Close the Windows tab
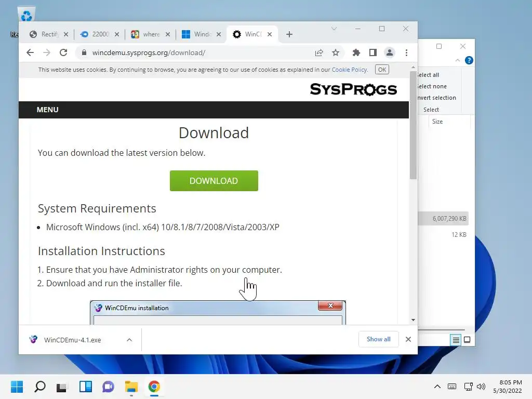Viewport: 532px width, 399px height. click(x=219, y=34)
